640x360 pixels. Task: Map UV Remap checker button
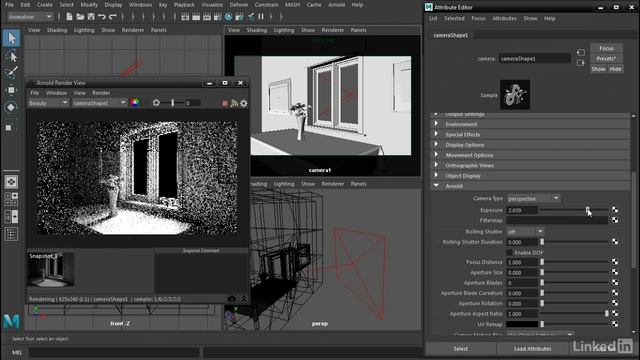pos(615,324)
